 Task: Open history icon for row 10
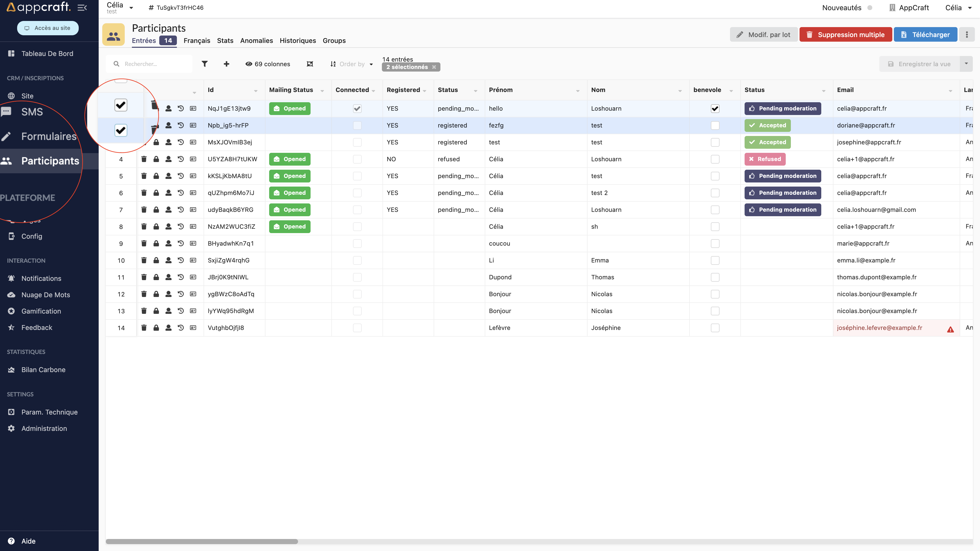pos(181,260)
